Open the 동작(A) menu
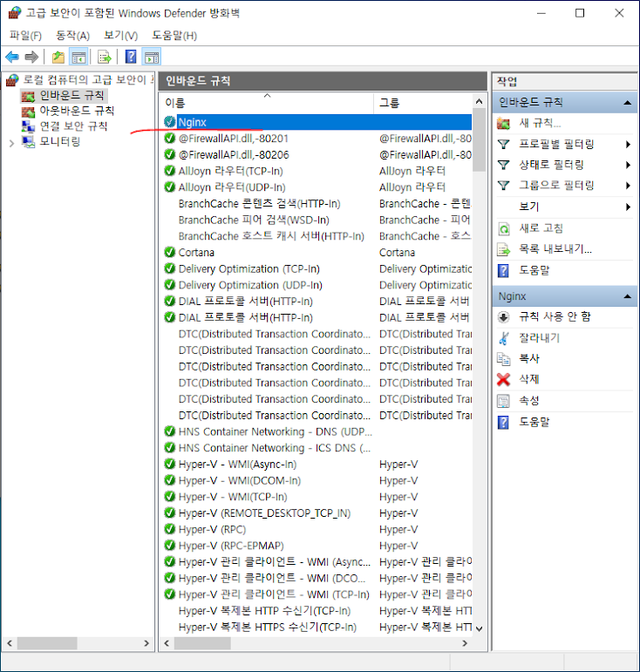The height and width of the screenshot is (672, 640). [73, 36]
